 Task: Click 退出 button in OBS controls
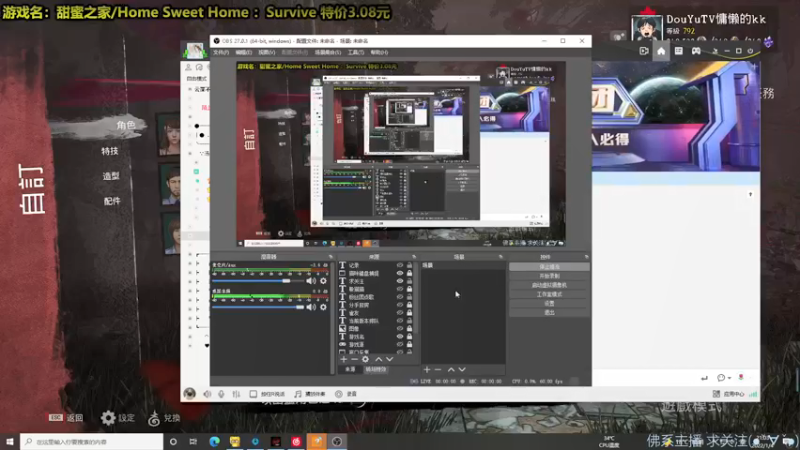click(x=549, y=313)
